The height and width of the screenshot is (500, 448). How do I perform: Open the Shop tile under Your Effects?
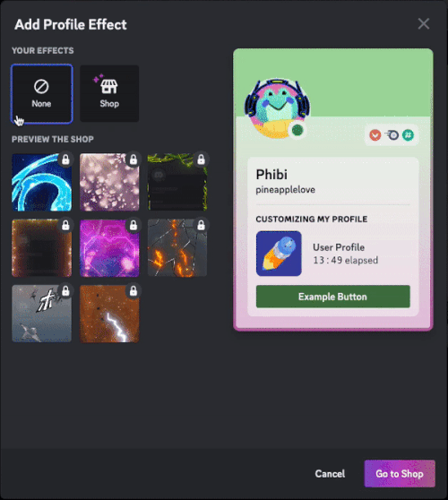click(109, 94)
